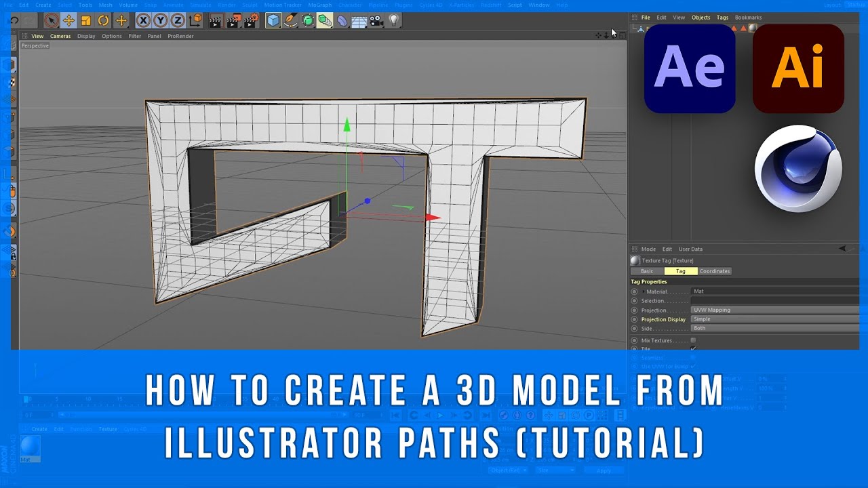Open viewport Panel menu
The image size is (868, 488).
point(155,36)
